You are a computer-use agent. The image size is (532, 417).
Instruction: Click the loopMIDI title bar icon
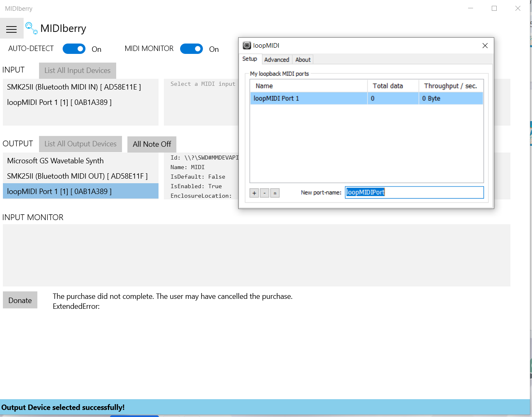pos(247,45)
